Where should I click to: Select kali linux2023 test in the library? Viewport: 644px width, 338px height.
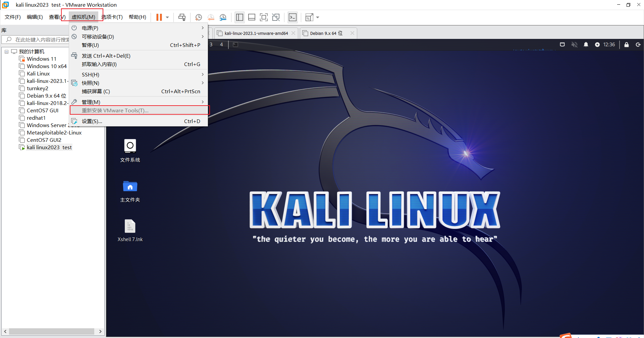(49, 147)
